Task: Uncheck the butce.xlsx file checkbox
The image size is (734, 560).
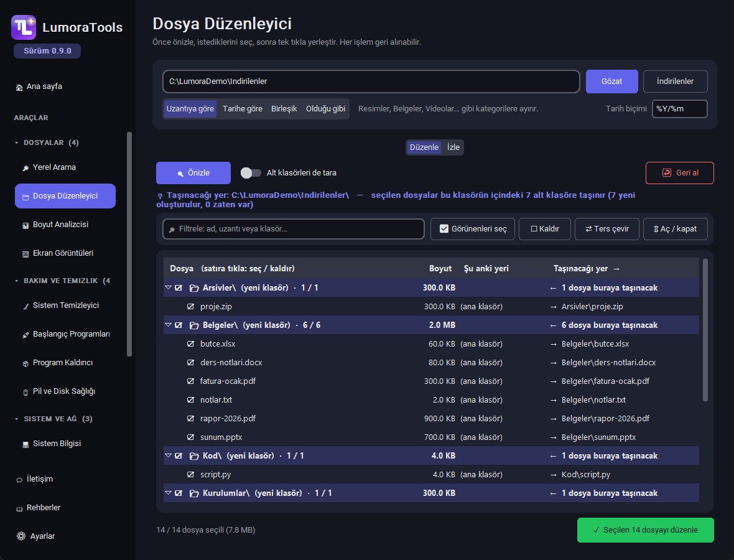Action: tap(190, 344)
